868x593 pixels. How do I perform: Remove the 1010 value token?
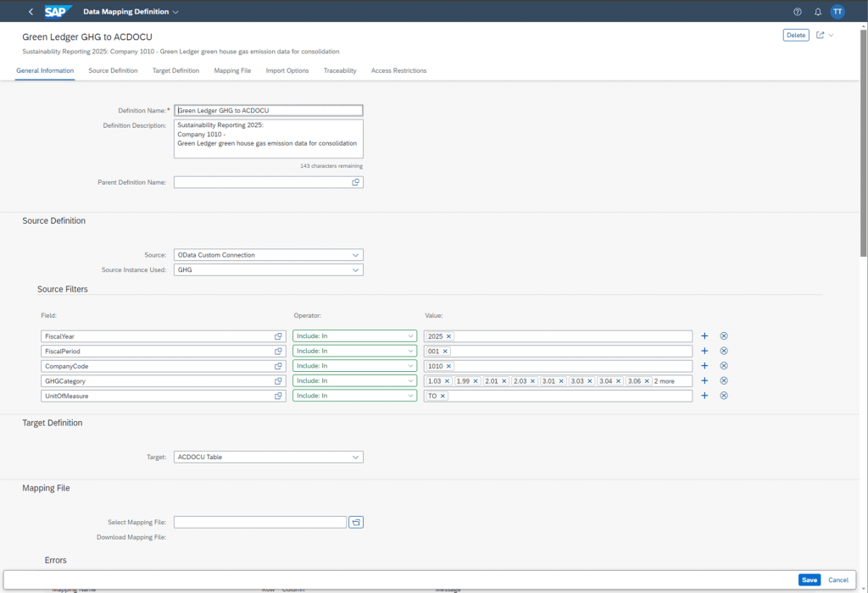pos(449,366)
